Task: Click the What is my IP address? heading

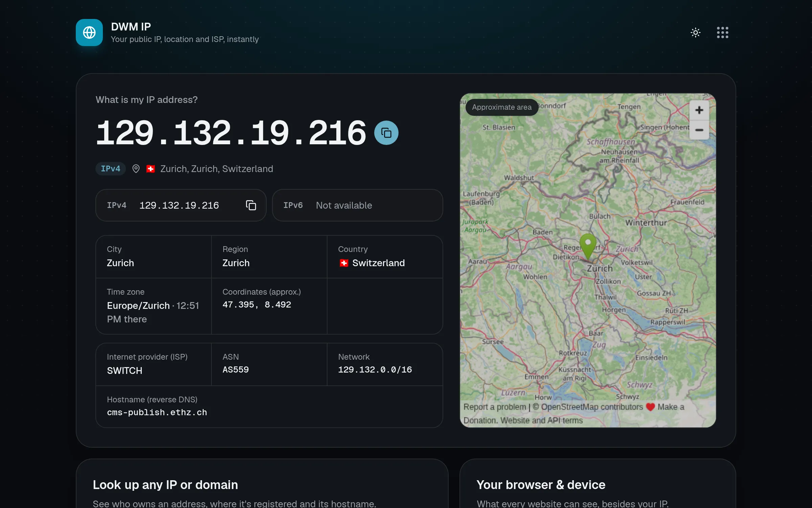Action: point(146,100)
